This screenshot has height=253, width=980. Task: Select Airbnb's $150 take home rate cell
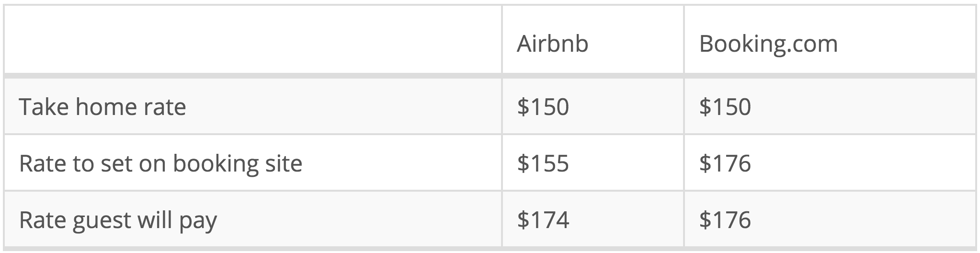[x=543, y=106]
